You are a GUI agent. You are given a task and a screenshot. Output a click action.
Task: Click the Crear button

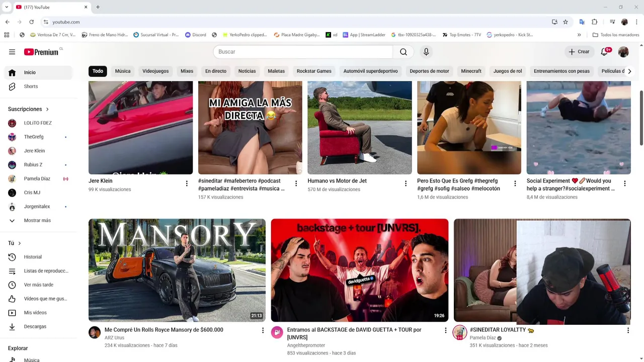579,52
